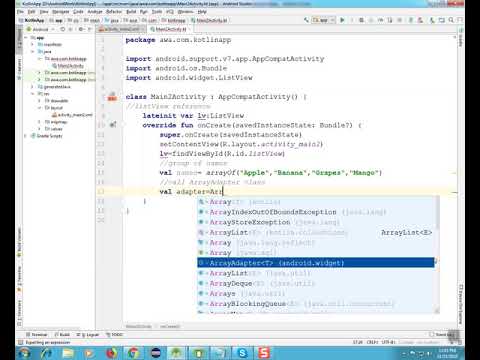The width and height of the screenshot is (480, 360).
Task: Open the Edit menu
Action: pyautogui.click(x=31, y=12)
